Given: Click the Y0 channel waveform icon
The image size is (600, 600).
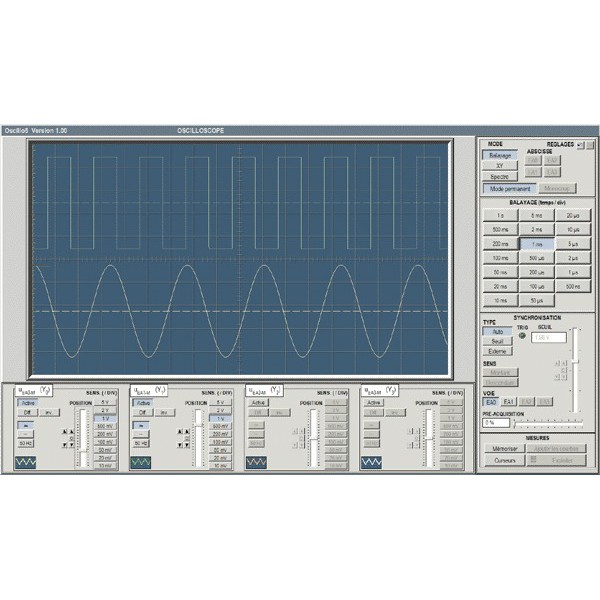Looking at the screenshot, I should 26,462.
